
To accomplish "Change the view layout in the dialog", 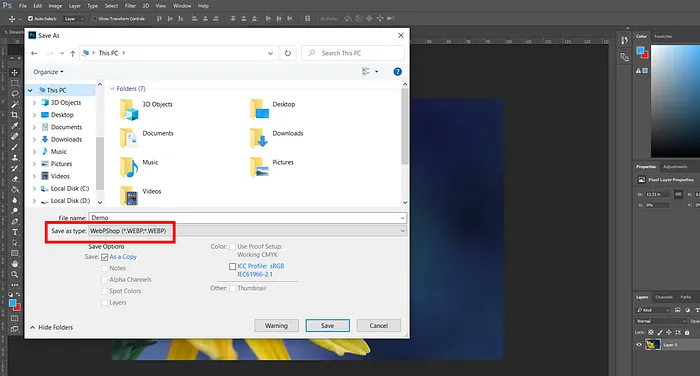I will [x=366, y=72].
